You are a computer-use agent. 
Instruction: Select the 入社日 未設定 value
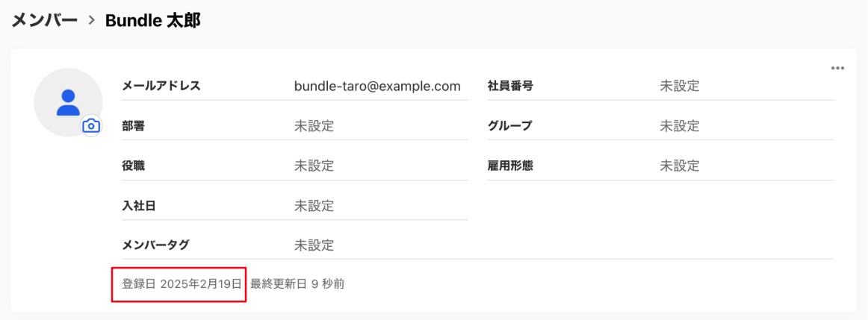click(314, 206)
